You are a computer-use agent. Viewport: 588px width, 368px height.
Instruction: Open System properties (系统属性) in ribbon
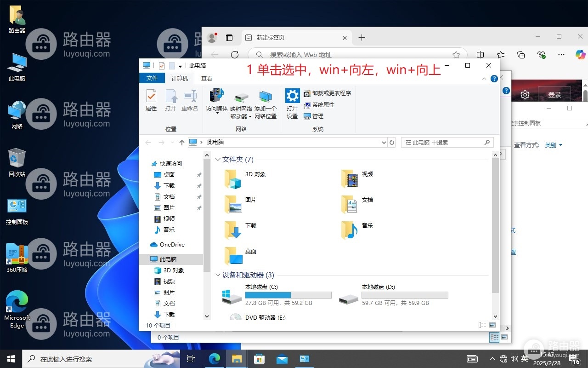coord(319,105)
